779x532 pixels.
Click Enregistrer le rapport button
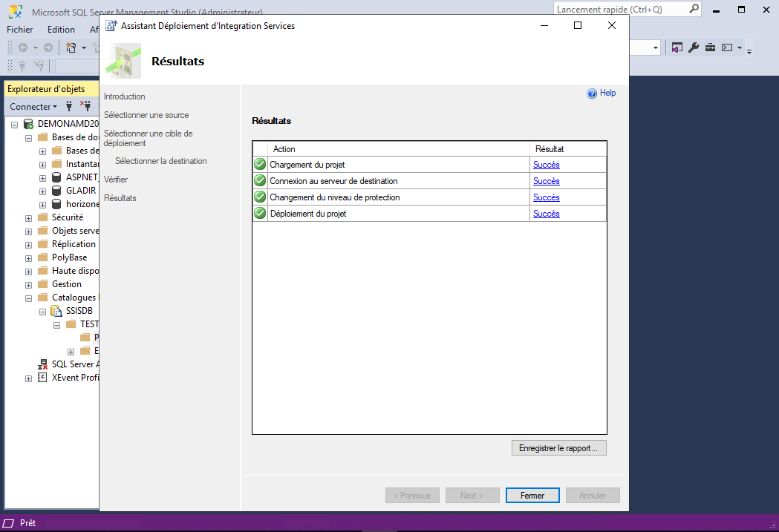point(558,448)
